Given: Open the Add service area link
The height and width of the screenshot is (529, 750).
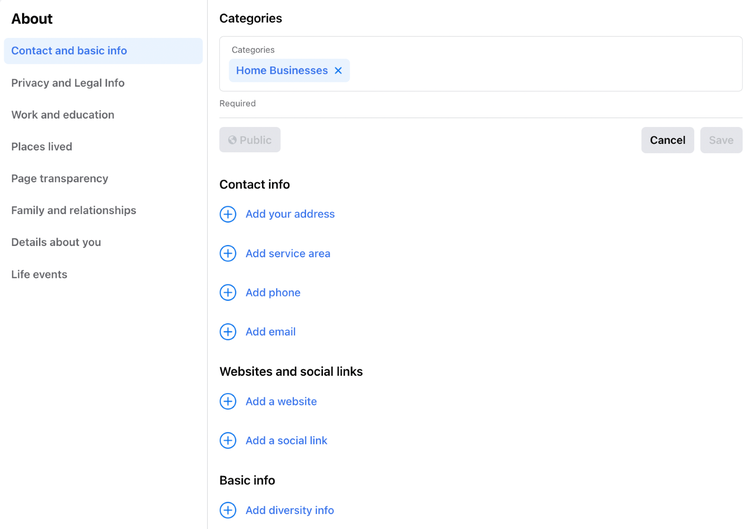Looking at the screenshot, I should pyautogui.click(x=288, y=253).
